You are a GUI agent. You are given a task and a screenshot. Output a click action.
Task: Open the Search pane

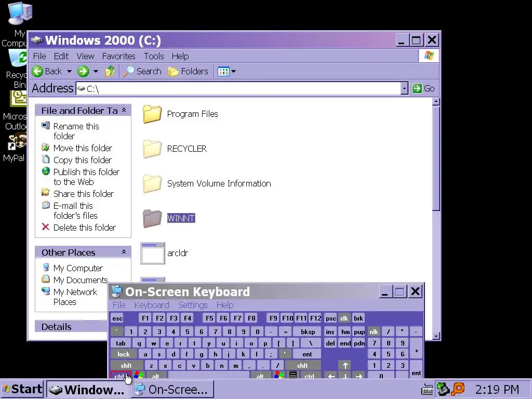point(142,71)
